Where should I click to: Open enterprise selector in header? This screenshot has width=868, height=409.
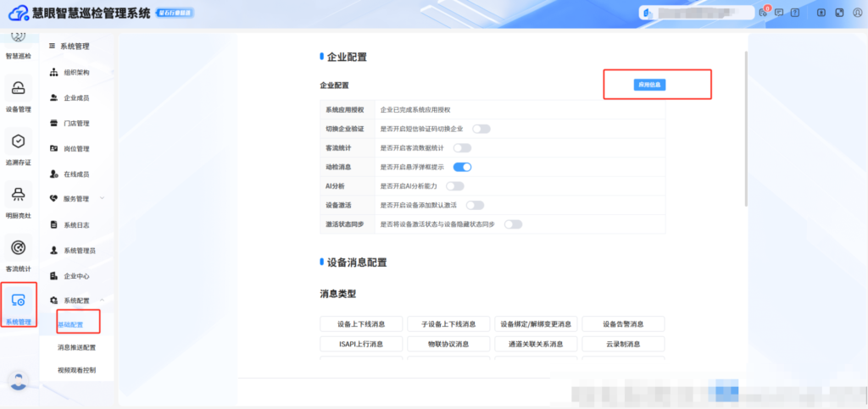(697, 13)
